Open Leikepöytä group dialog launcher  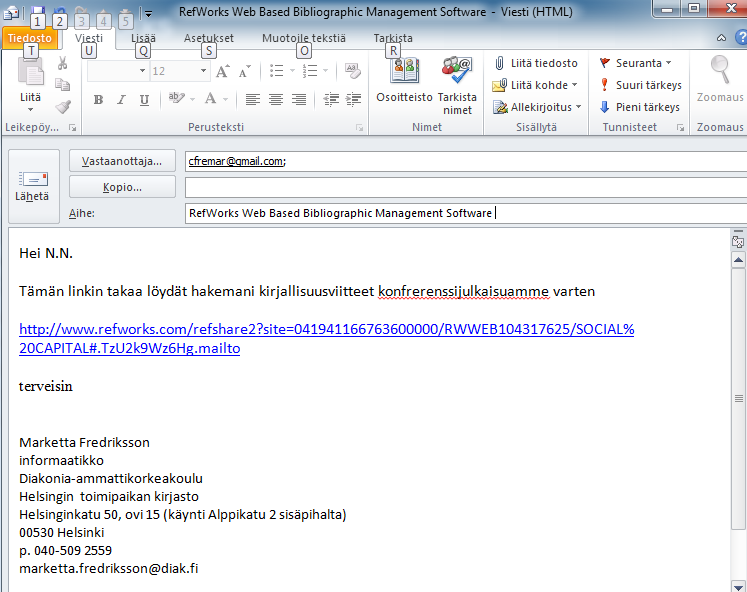pos(72,128)
